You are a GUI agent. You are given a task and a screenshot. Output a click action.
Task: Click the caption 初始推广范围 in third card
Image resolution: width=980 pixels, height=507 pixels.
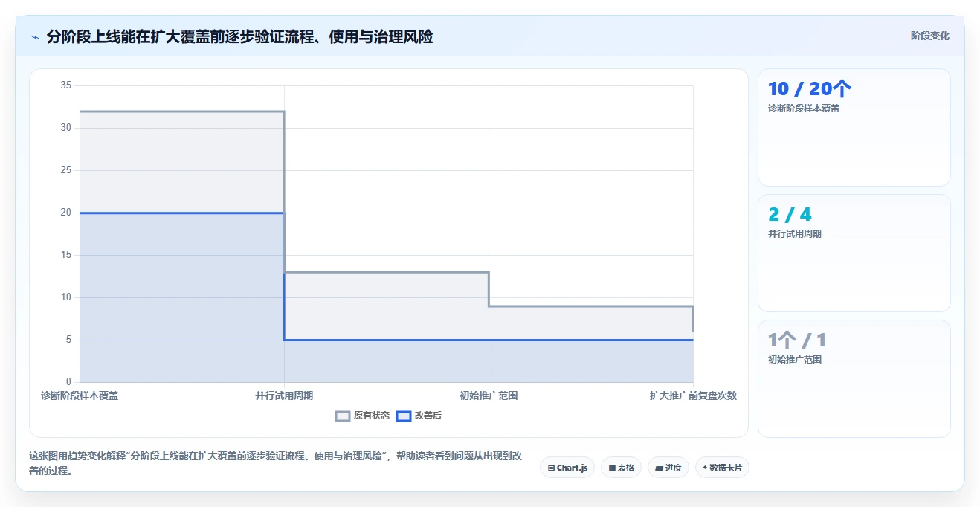(795, 360)
